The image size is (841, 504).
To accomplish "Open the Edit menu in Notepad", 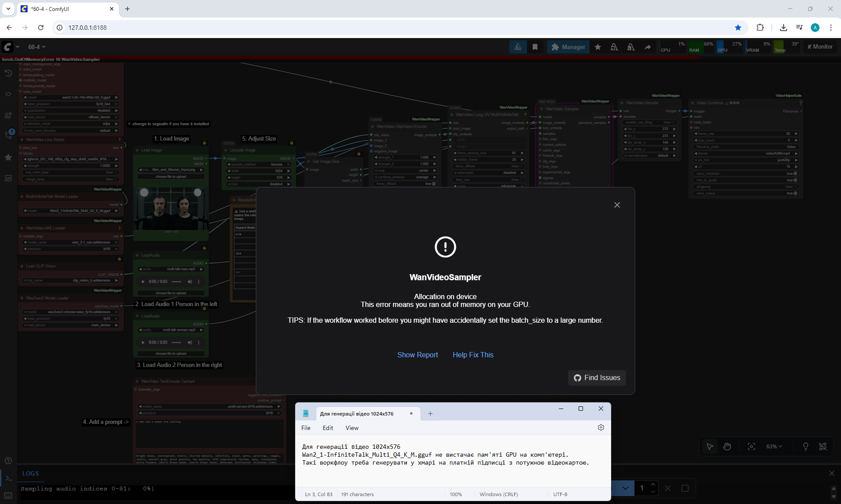I will (x=328, y=428).
